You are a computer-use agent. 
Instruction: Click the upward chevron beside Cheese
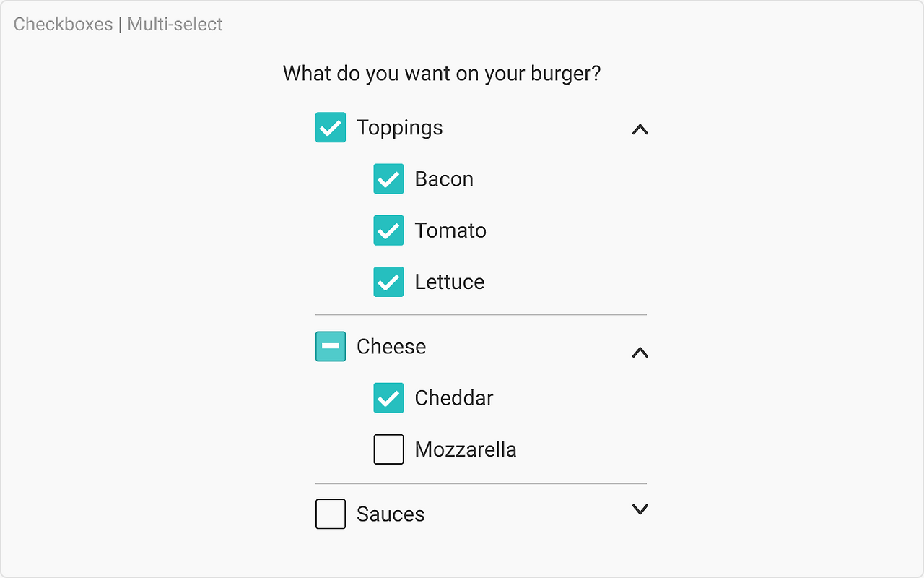(x=640, y=353)
